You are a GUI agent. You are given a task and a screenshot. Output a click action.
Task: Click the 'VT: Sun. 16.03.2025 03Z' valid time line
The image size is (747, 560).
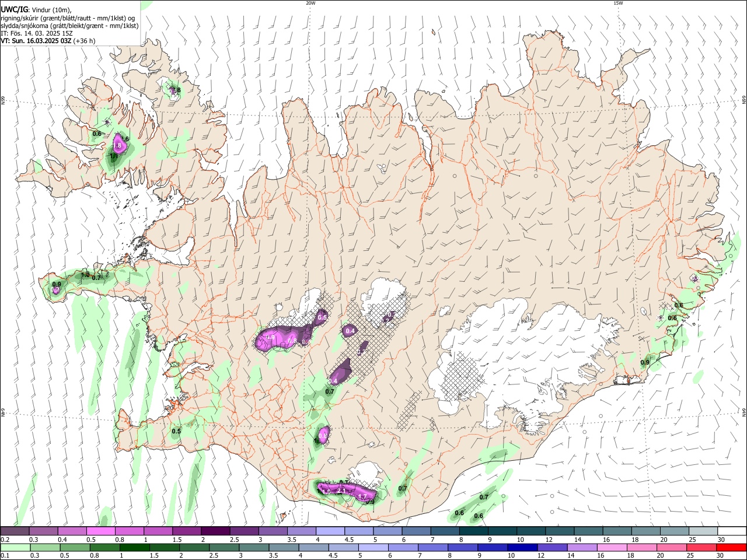(36, 41)
